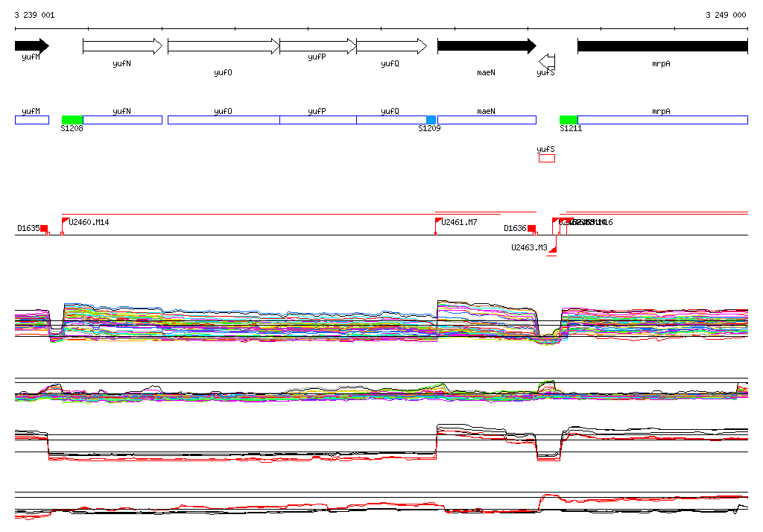The image size is (763, 532).
Task: Click the maeN blue outlined rectangle
Action: (487, 120)
